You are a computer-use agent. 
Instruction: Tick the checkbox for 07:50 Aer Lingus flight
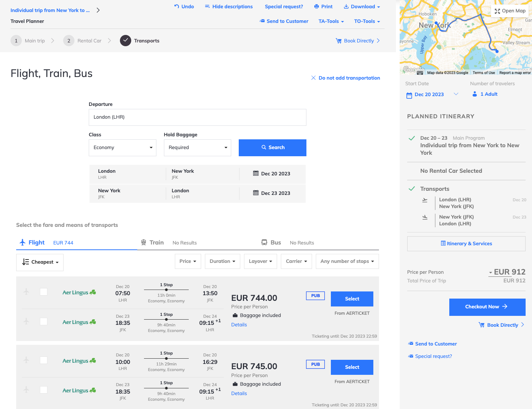click(44, 292)
